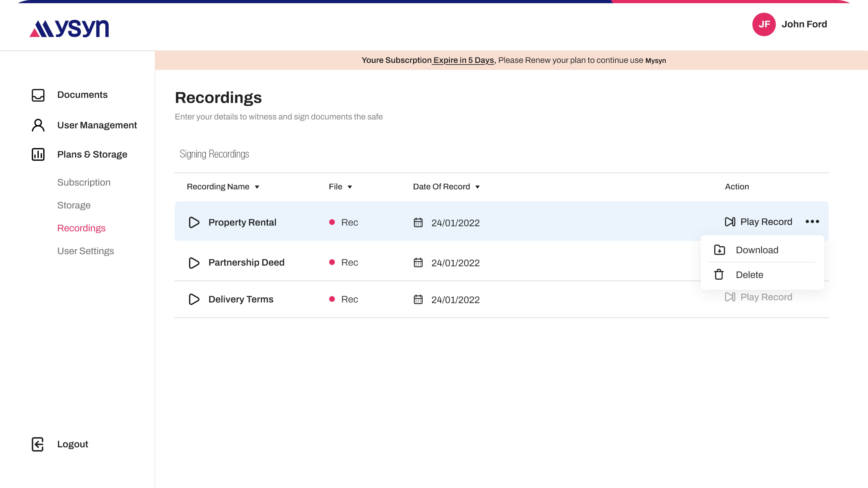
Task: Open three-dots menu for Property Rental
Action: coord(812,222)
